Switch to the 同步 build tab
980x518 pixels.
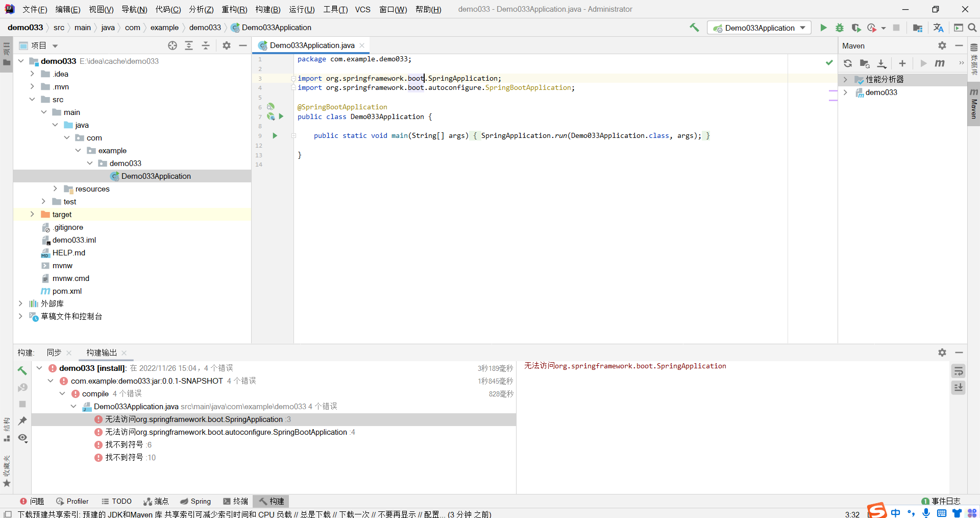[x=54, y=352]
